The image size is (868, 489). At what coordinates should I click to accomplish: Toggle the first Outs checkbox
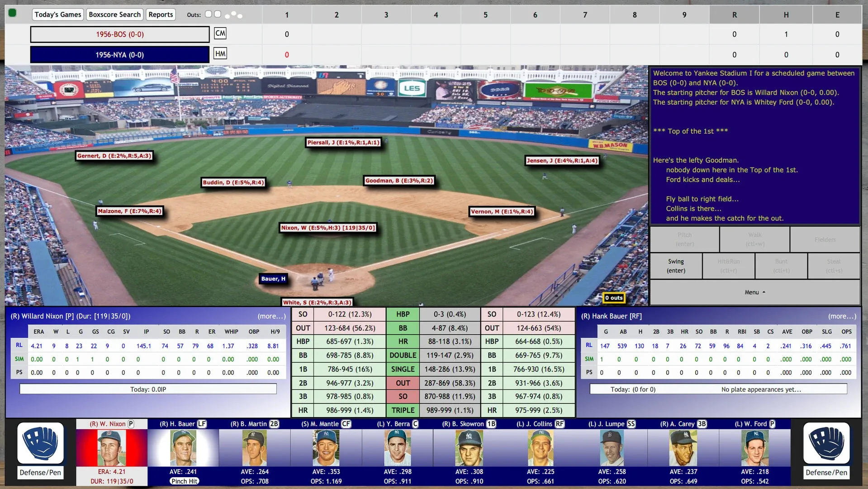(209, 14)
